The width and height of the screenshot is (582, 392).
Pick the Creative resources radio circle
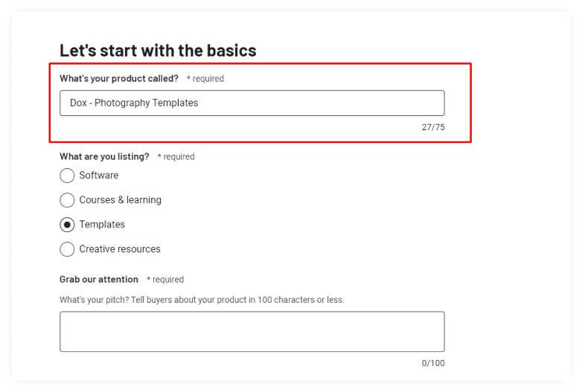pyautogui.click(x=67, y=249)
